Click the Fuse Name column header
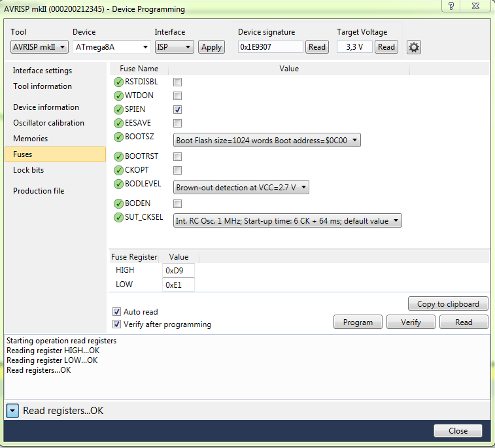The height and width of the screenshot is (448, 495). point(139,69)
